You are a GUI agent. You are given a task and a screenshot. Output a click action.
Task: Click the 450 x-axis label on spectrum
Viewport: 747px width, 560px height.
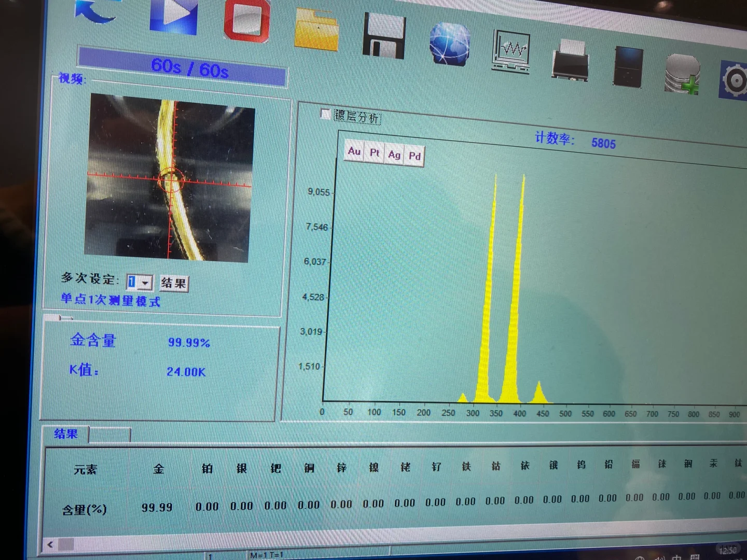(x=543, y=413)
